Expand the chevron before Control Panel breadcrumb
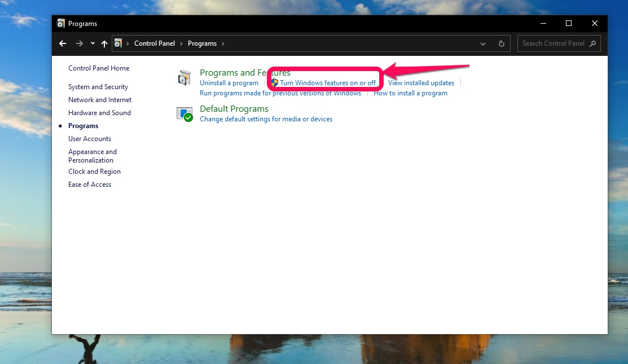 pyautogui.click(x=128, y=43)
